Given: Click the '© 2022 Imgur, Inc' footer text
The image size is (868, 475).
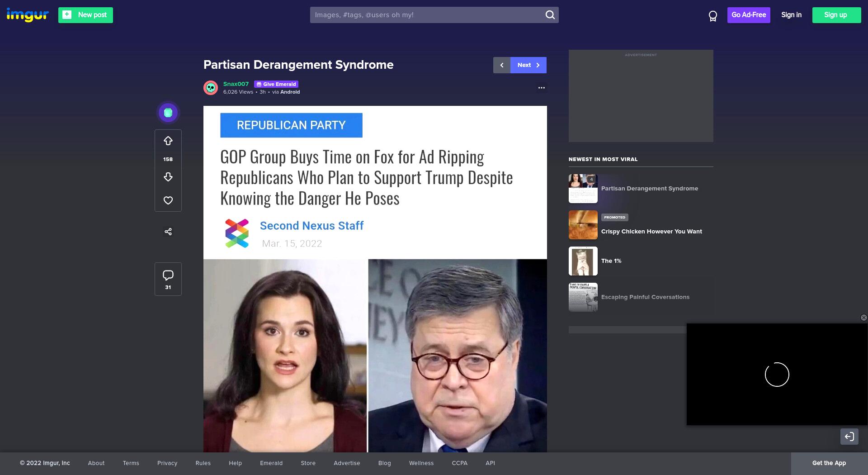Looking at the screenshot, I should pyautogui.click(x=45, y=463).
